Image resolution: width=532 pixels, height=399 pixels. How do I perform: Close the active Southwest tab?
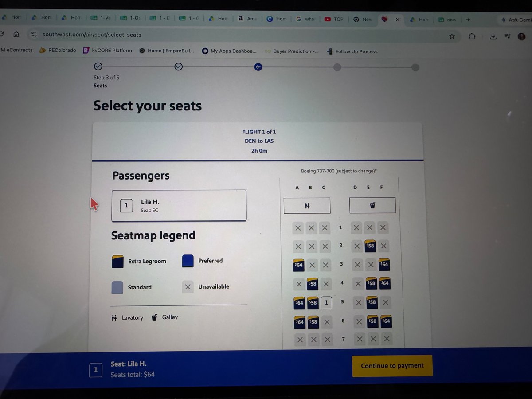click(x=397, y=20)
